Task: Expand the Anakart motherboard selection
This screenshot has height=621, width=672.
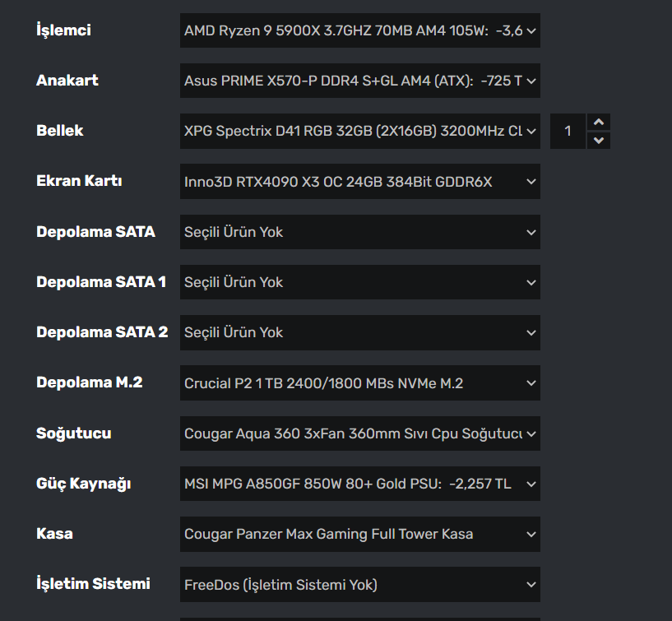Action: coord(359,81)
